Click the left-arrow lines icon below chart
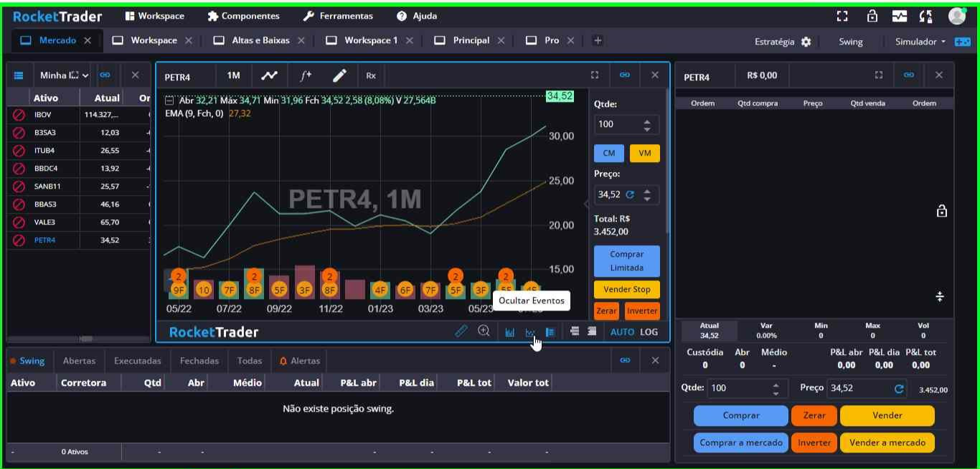This screenshot has width=980, height=469. coord(575,331)
